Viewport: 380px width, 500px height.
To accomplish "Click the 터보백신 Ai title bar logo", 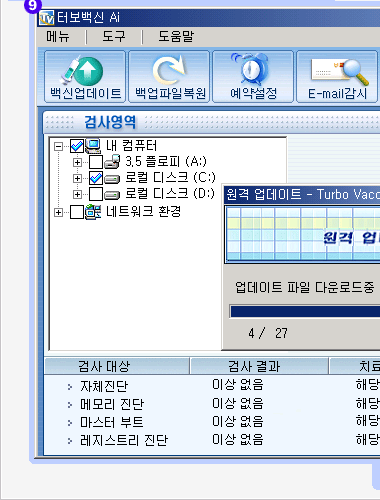I will pos(46,17).
